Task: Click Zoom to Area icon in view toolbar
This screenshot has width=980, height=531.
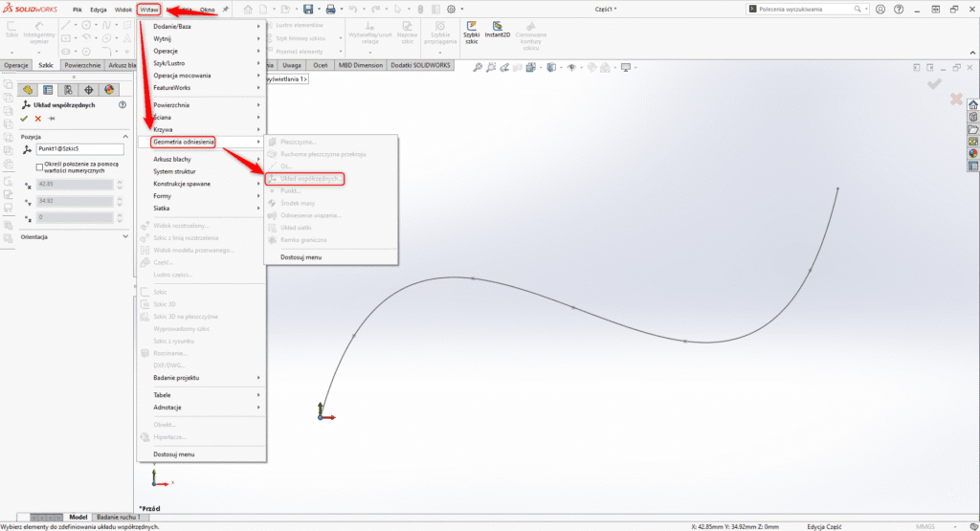Action: click(x=491, y=68)
